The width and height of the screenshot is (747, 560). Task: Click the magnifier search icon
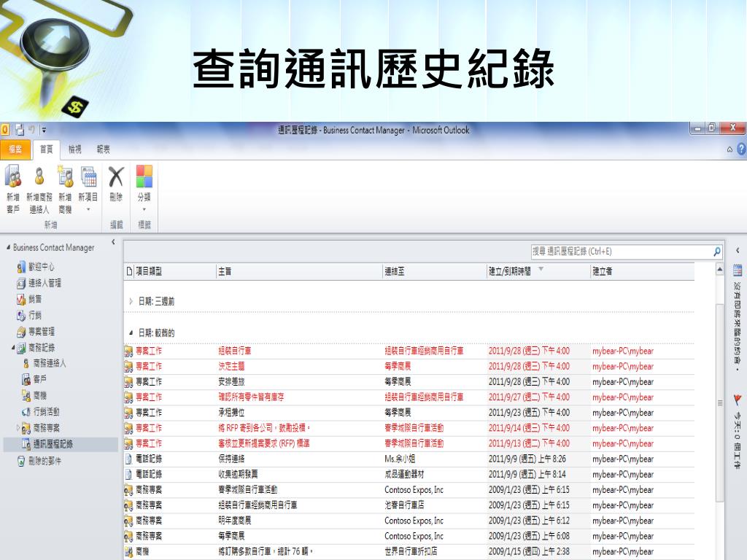pyautogui.click(x=717, y=252)
